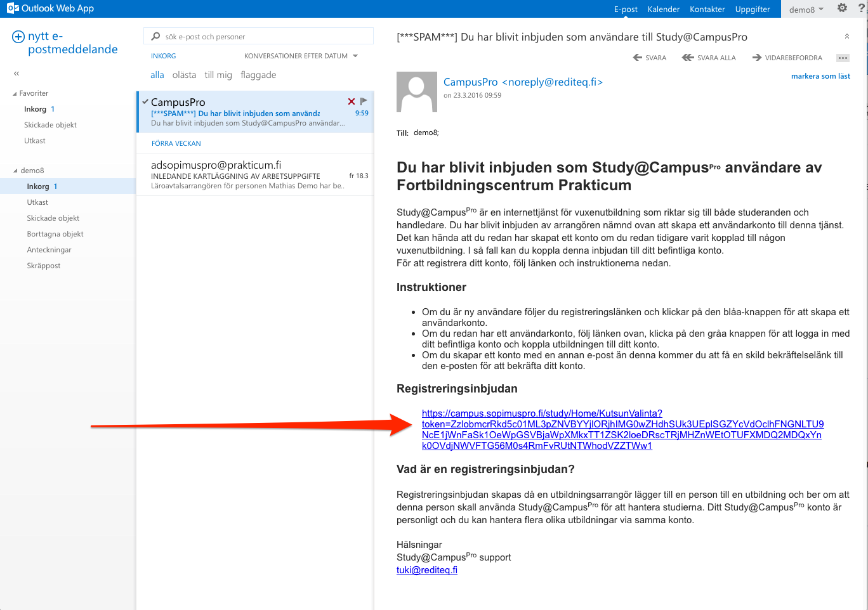The width and height of the screenshot is (868, 610).
Task: Open more actions ellipsis button
Action: pos(843,58)
